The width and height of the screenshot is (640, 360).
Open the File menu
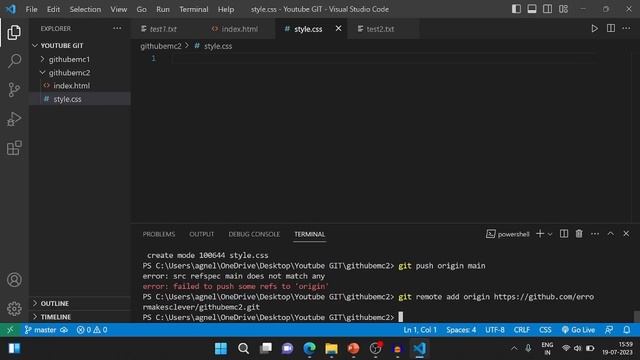pos(31,9)
